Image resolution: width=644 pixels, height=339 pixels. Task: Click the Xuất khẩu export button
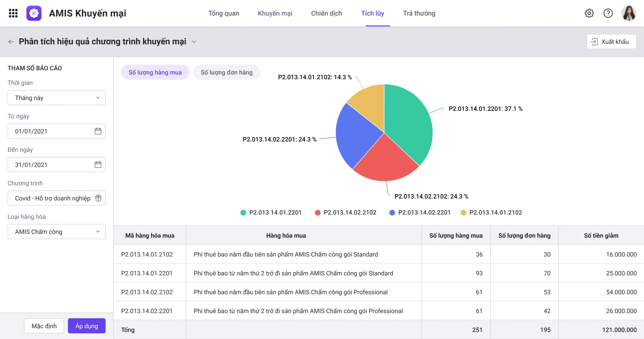(x=611, y=42)
